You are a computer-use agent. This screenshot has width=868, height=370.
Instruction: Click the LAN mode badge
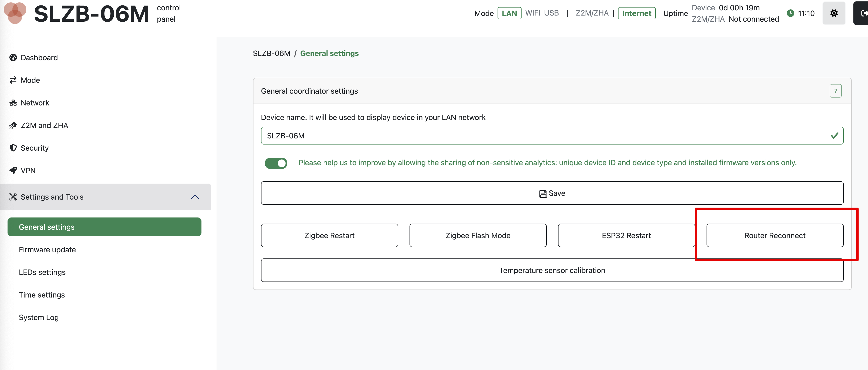pyautogui.click(x=509, y=13)
